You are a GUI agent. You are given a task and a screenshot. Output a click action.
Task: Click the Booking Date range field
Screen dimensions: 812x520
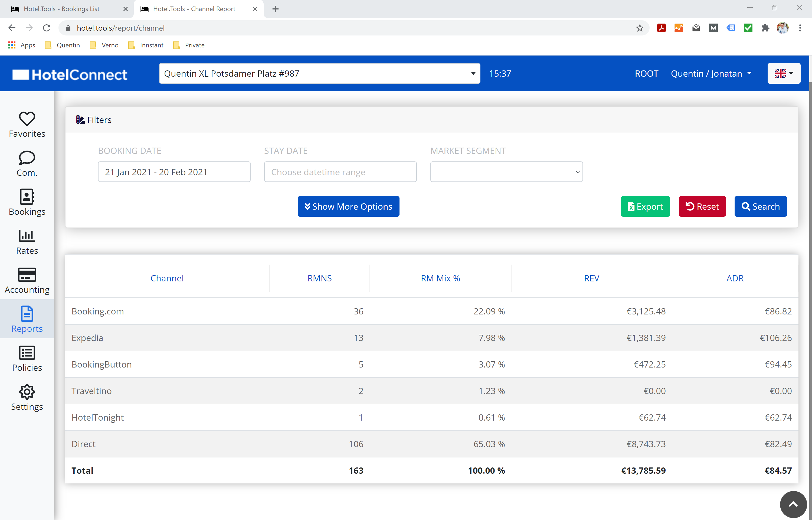click(174, 172)
